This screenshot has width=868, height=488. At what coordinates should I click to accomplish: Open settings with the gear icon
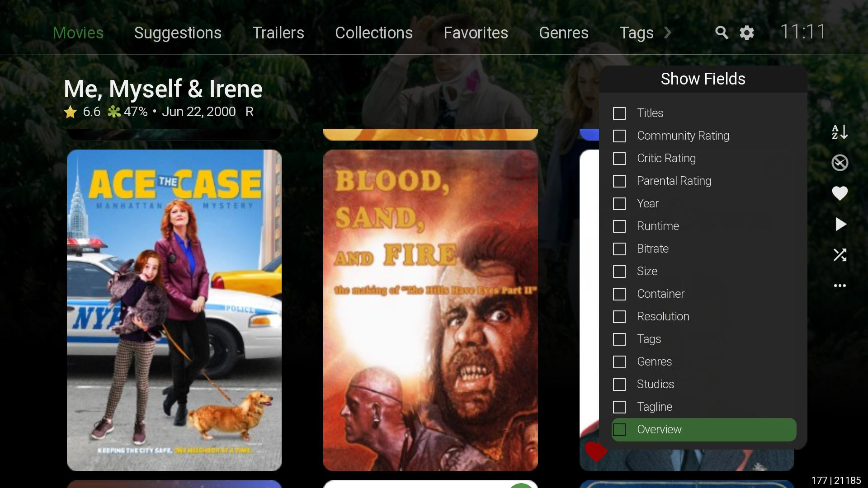coord(747,33)
